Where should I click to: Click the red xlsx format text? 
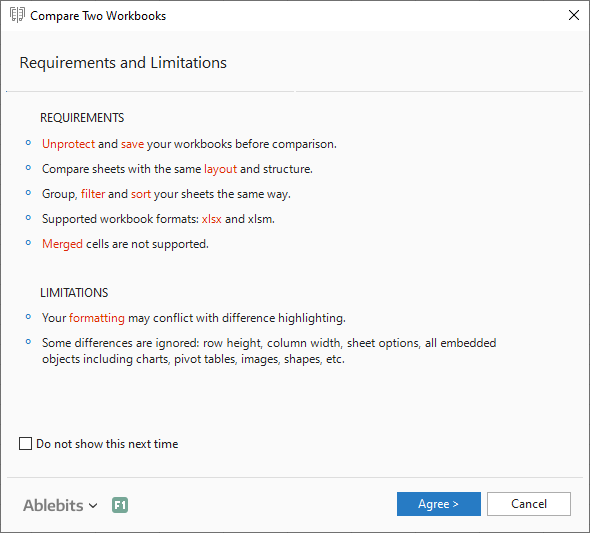pos(211,219)
